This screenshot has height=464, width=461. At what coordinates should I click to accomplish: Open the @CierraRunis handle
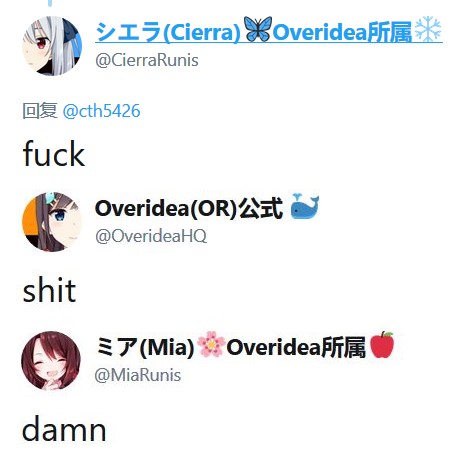(x=147, y=61)
